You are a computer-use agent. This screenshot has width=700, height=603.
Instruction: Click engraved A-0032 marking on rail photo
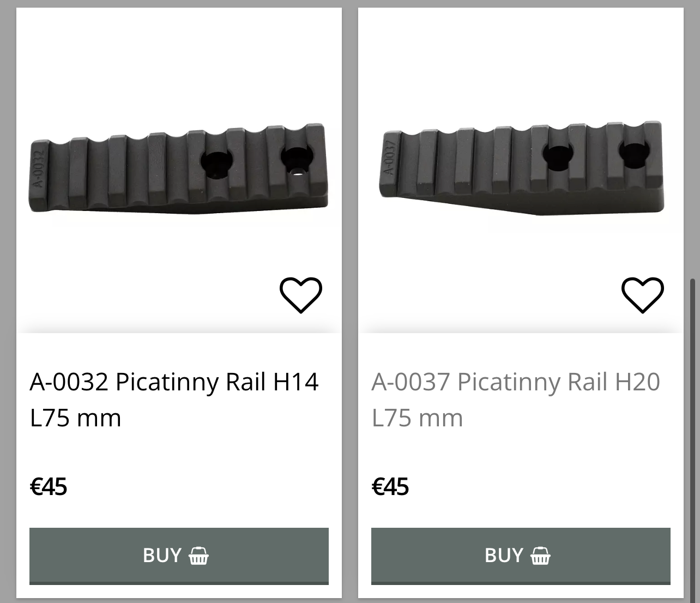(38, 165)
